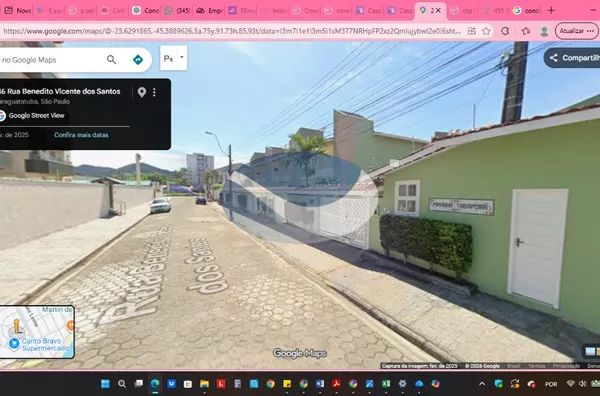Click the 'Privacidade' footer link
This screenshot has width=600, height=396.
point(566,366)
